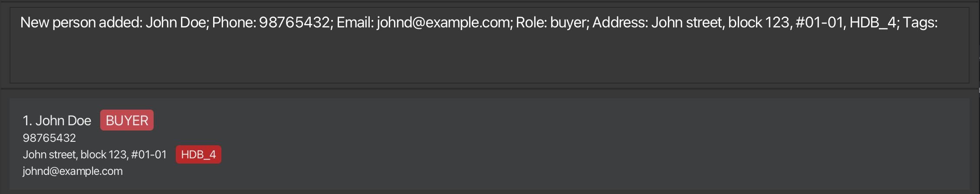Click the phone number under John Doe
The height and width of the screenshot is (194, 980).
pyautogui.click(x=49, y=138)
